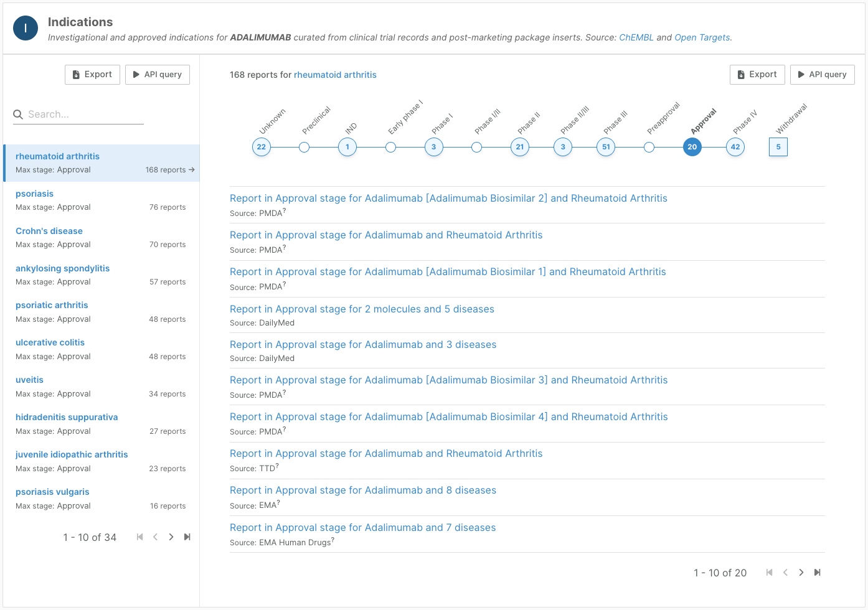Click the left panel Export button

92,75
